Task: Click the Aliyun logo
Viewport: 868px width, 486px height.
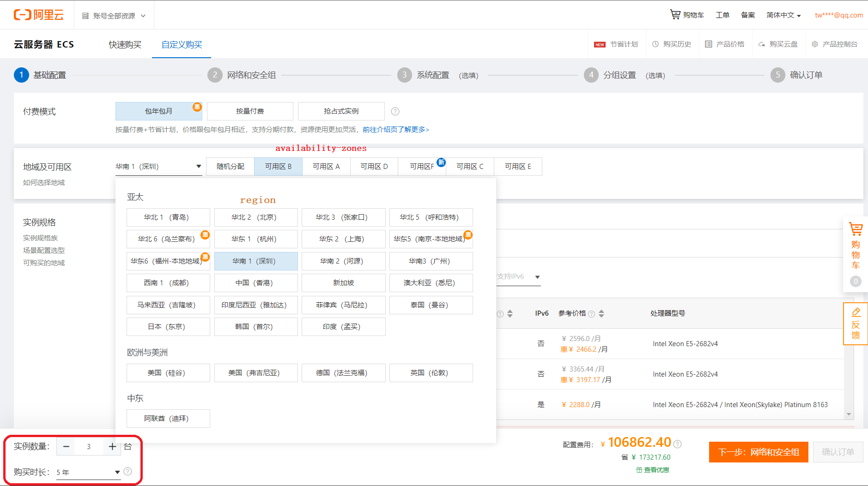Action: [x=38, y=15]
